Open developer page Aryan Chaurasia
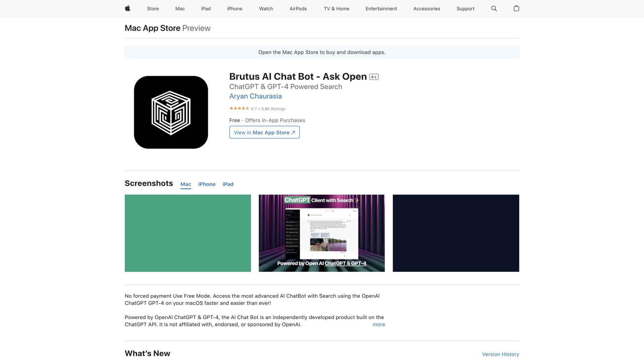The height and width of the screenshot is (362, 644). [255, 96]
